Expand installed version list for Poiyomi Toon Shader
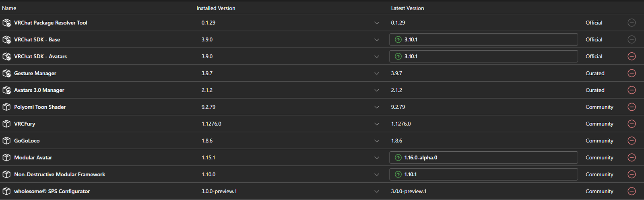The height and width of the screenshot is (200, 644). [377, 107]
